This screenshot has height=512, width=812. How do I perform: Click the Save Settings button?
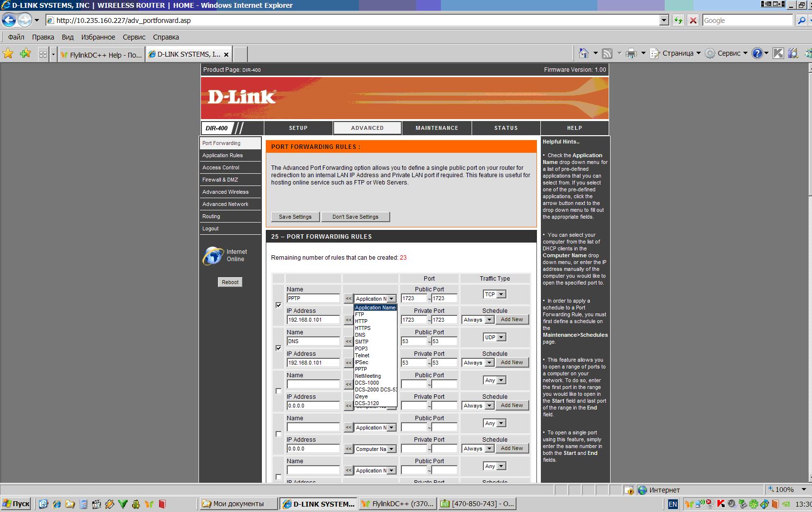[x=295, y=217]
